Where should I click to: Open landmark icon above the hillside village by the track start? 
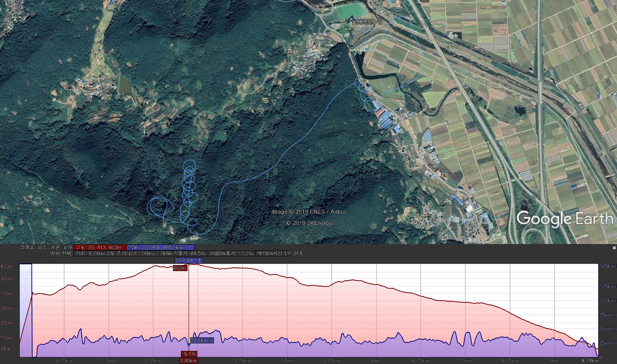pyautogui.click(x=290, y=52)
